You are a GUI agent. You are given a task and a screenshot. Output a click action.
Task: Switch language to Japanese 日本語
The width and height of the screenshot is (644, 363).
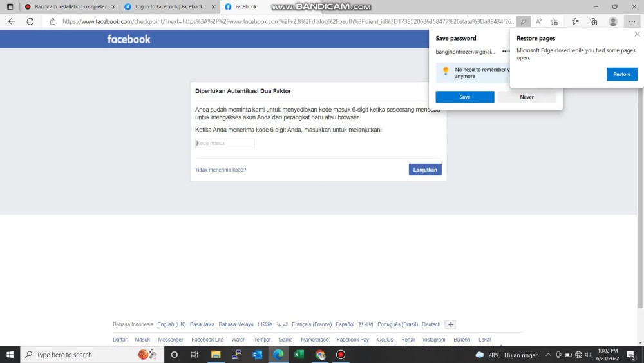pyautogui.click(x=265, y=324)
